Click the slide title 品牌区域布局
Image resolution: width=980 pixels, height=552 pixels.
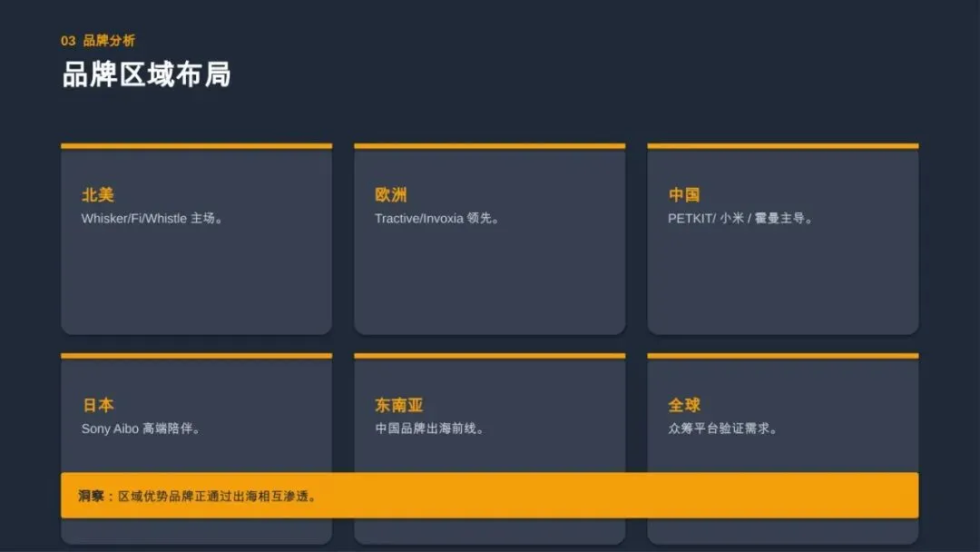pos(146,74)
